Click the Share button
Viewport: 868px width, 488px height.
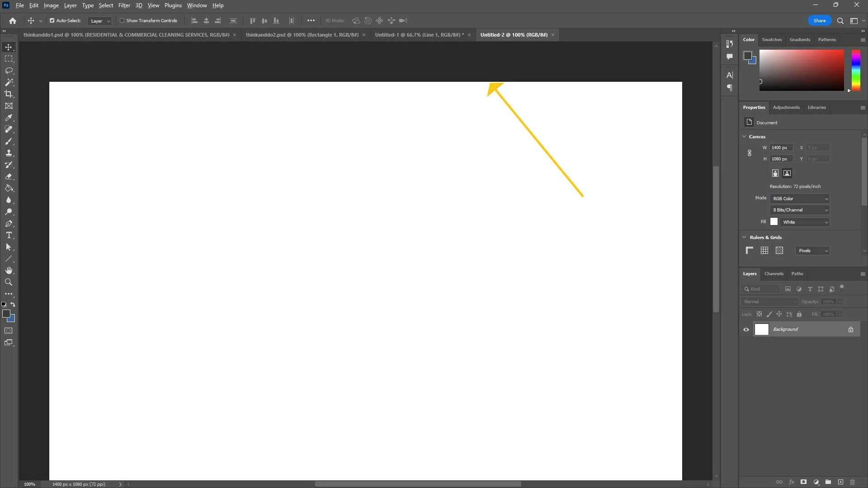point(819,21)
